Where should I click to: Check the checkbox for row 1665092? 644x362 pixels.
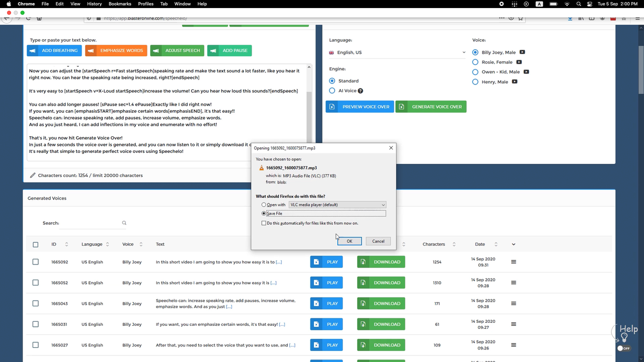pos(35,262)
